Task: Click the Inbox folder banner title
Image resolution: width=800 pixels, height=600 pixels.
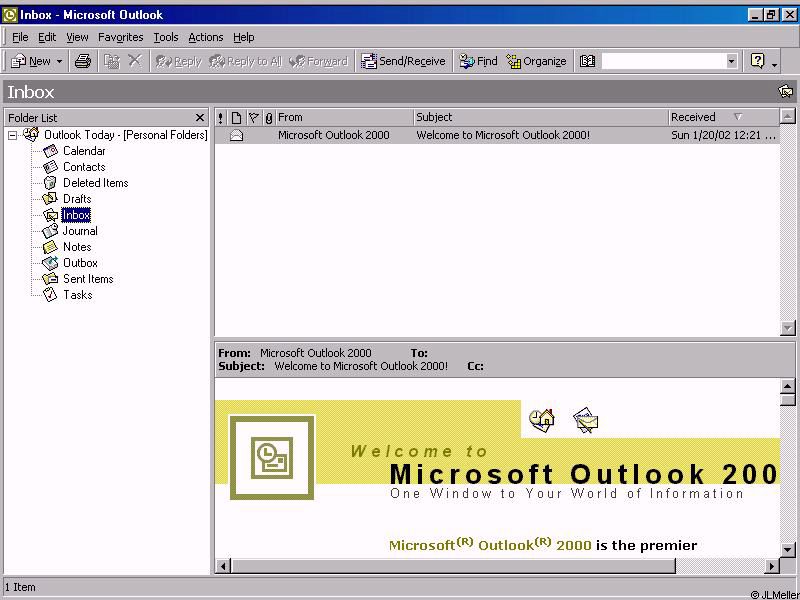Action: [31, 92]
